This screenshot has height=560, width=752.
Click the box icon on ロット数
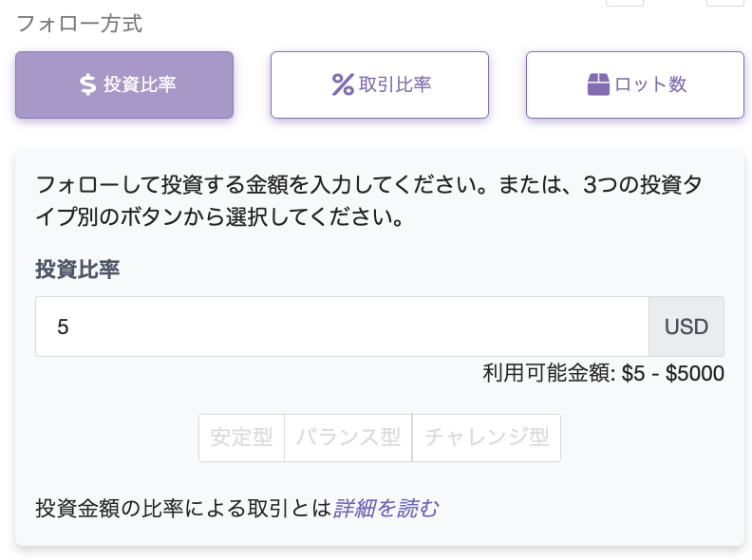598,84
